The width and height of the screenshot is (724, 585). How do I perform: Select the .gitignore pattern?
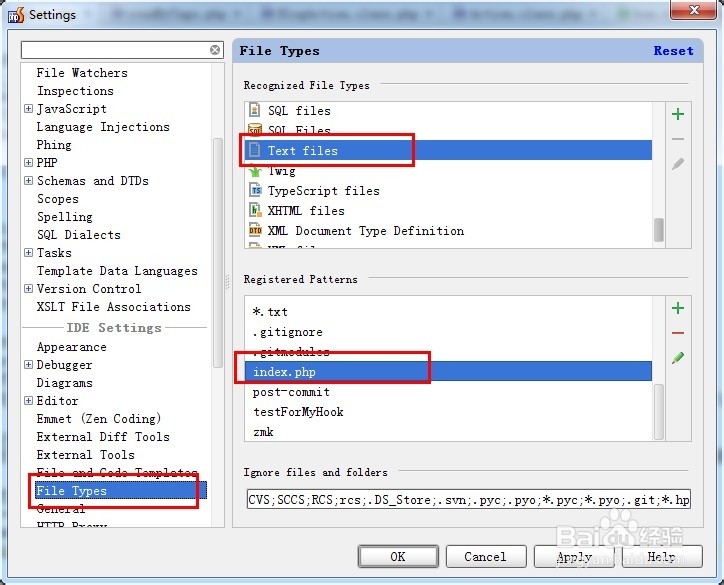click(448, 332)
